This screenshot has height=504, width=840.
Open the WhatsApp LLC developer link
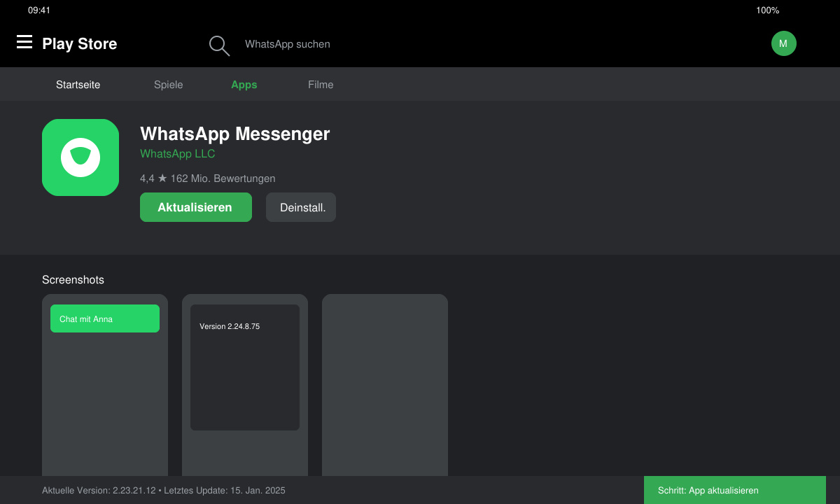(x=178, y=154)
